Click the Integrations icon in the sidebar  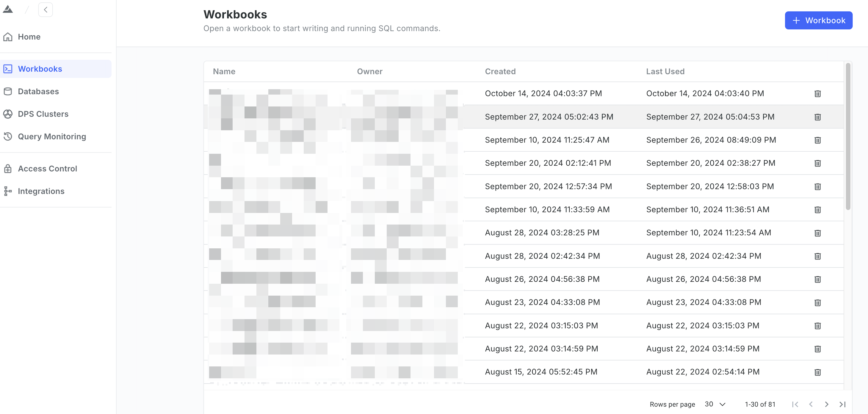pos(8,191)
